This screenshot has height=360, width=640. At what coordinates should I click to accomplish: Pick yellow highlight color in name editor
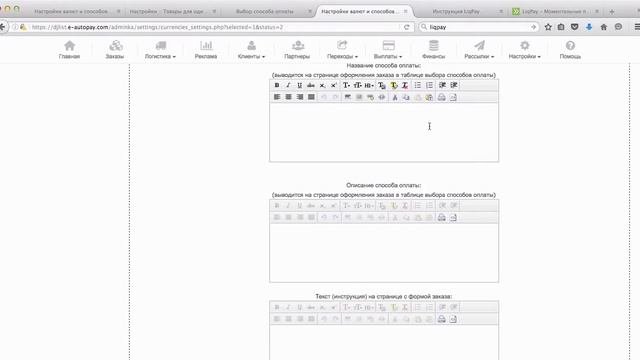coord(394,85)
